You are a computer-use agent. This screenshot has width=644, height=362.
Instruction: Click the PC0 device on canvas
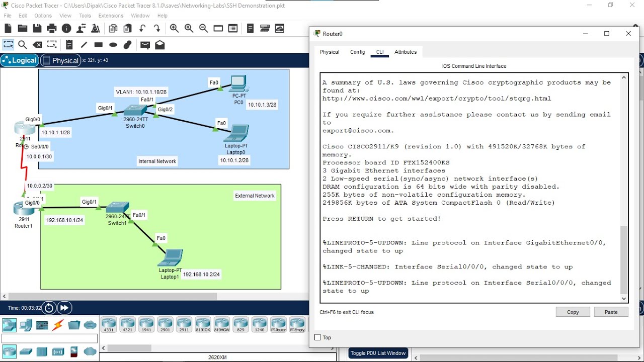click(238, 84)
